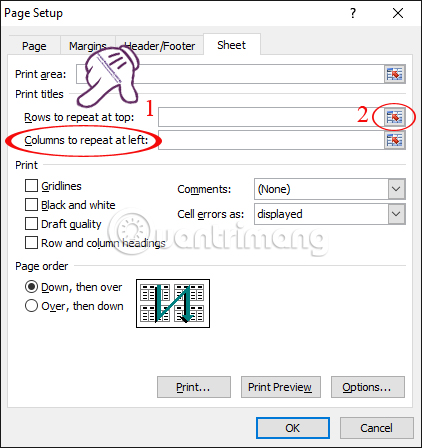Viewport: 422px width, 448px height.
Task: Open Print Preview
Action: pos(281,387)
